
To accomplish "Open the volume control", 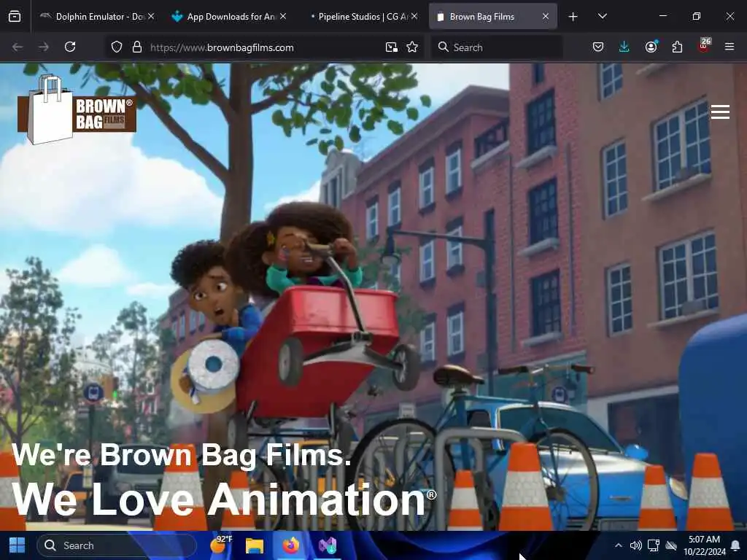I will [635, 545].
